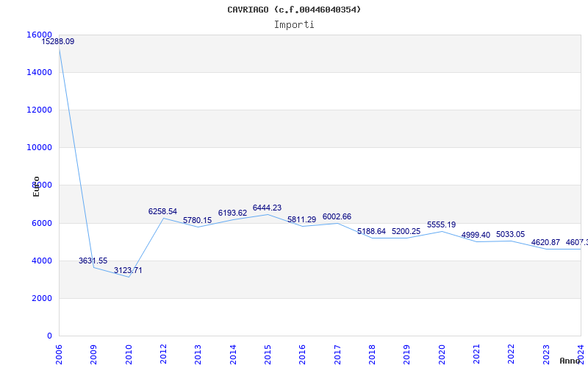Viewport: 588px width, 368px height.
Task: Select the 3123.71 data label
Action: click(128, 270)
